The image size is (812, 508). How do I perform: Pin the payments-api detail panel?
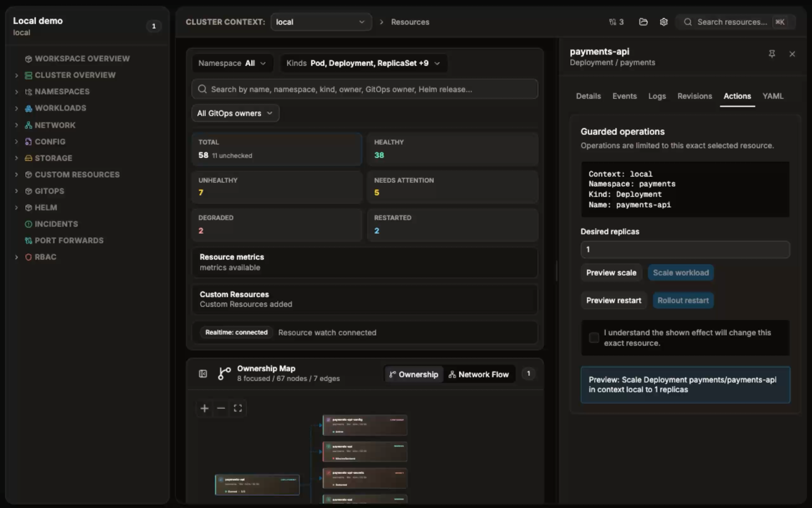point(772,54)
